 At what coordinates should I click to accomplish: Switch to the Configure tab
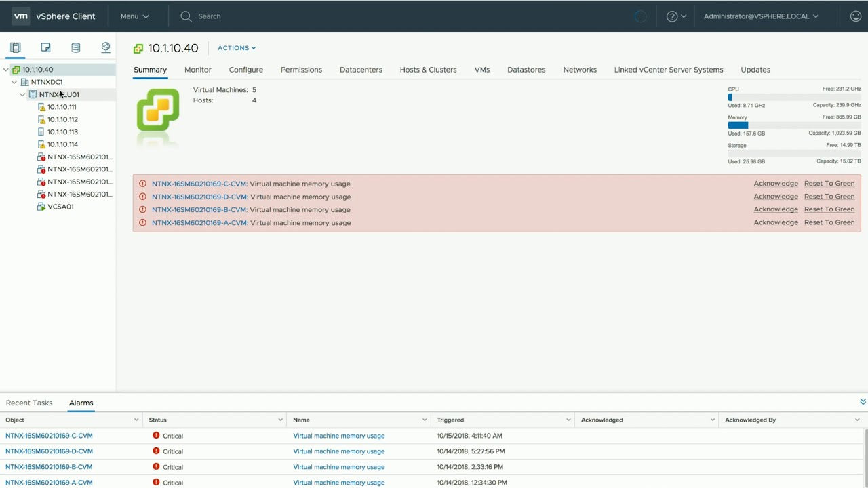tap(246, 70)
